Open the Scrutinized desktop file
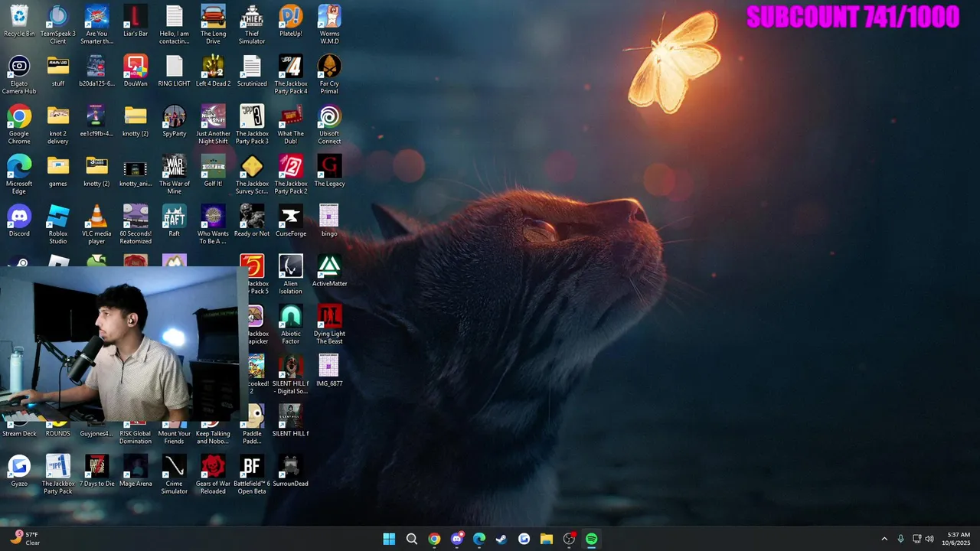This screenshot has width=980, height=551. (252, 71)
